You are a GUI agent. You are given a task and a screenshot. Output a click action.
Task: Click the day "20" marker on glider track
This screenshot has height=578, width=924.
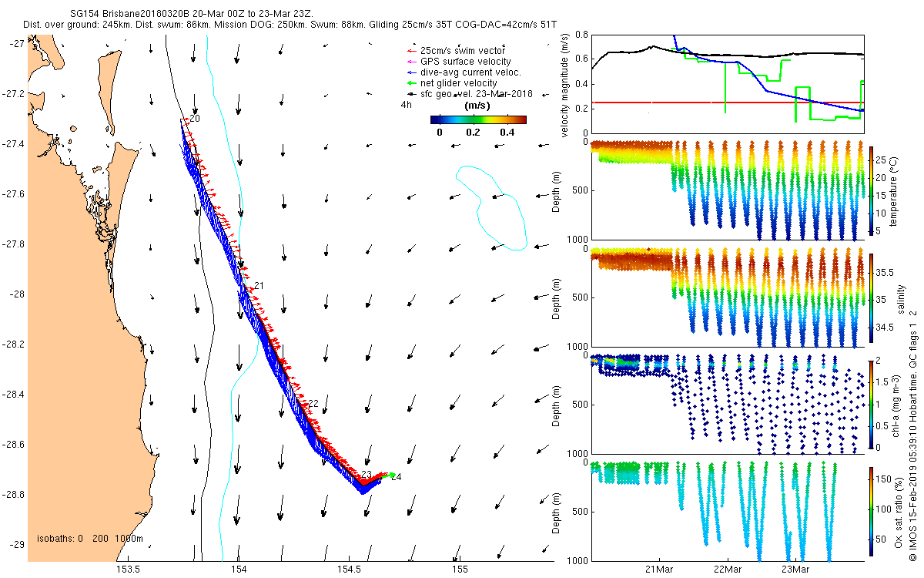click(194, 119)
